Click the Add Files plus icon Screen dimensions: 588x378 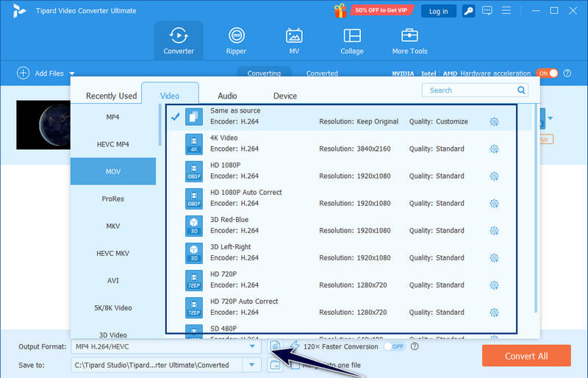[x=24, y=74]
